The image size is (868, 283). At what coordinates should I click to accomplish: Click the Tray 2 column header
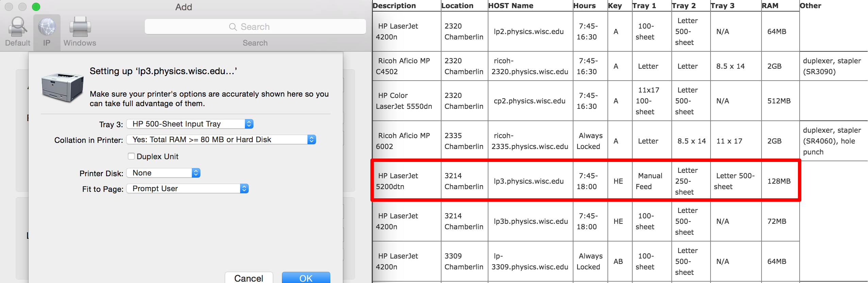click(x=684, y=5)
